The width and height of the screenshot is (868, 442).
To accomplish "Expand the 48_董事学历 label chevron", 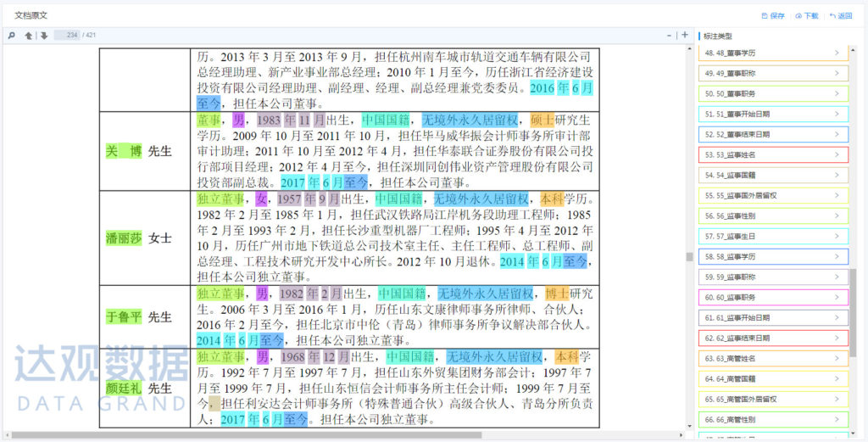I will 837,53.
